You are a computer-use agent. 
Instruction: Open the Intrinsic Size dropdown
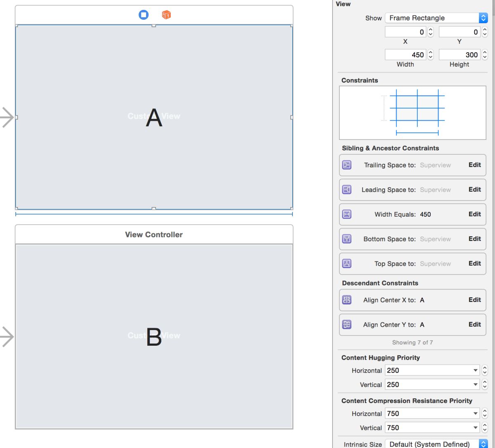coord(436,444)
